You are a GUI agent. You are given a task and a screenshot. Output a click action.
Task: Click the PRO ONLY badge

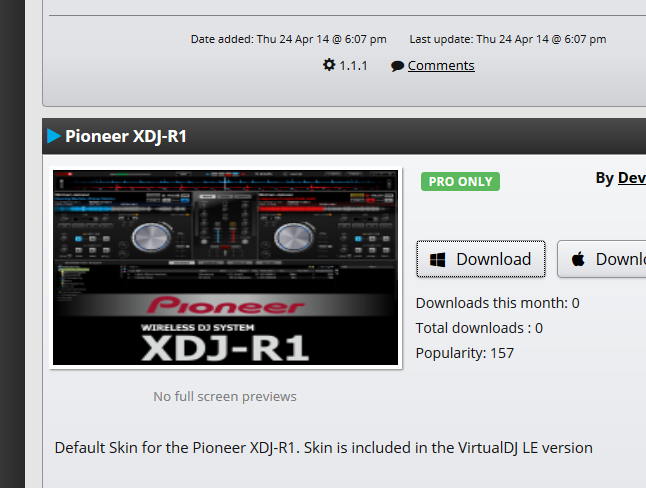[x=460, y=181]
